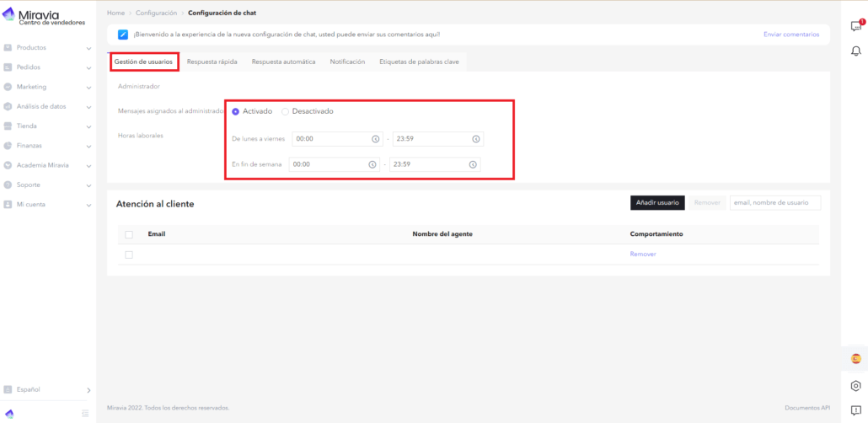
Task: Click the Spain flag language icon
Action: (x=855, y=359)
